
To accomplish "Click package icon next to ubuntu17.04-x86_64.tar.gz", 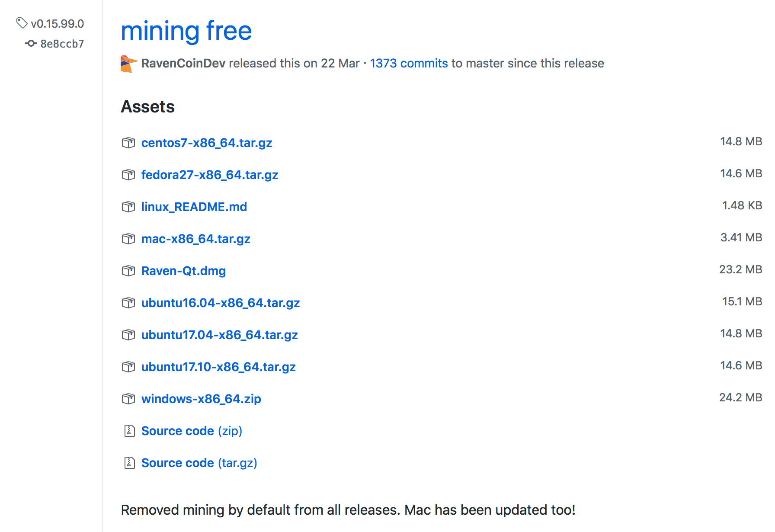I will coord(128,335).
